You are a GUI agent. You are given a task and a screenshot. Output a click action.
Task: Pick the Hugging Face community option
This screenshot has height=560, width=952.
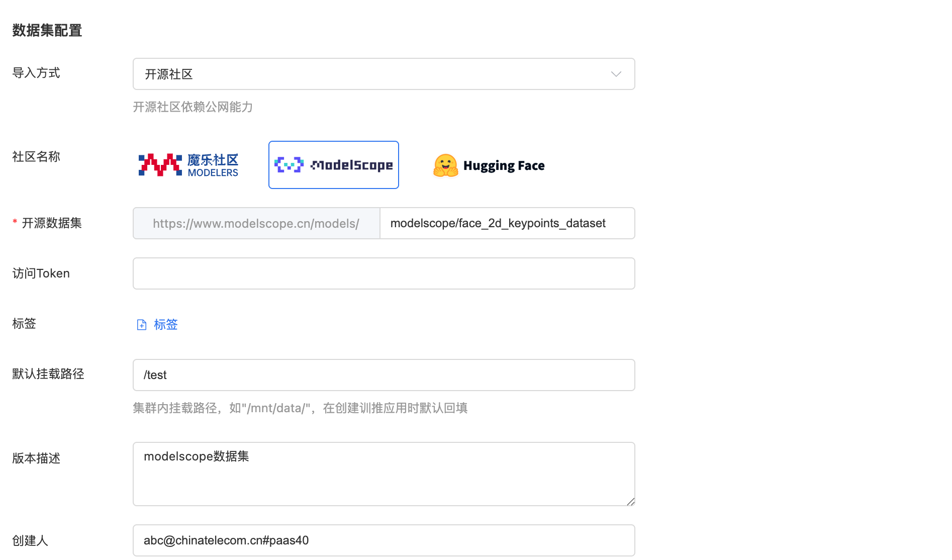click(x=489, y=165)
